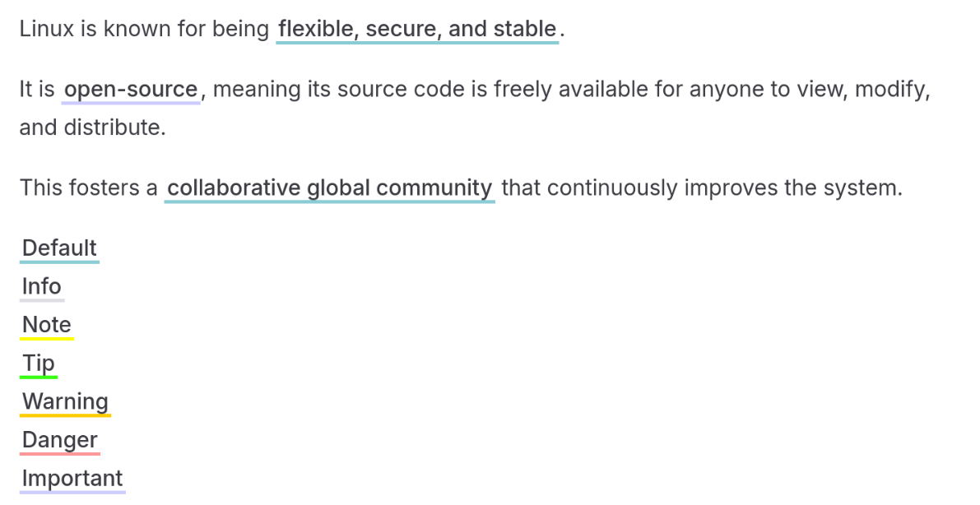Click the underlined "open-source" term
This screenshot has width=980, height=505.
pyautogui.click(x=131, y=90)
